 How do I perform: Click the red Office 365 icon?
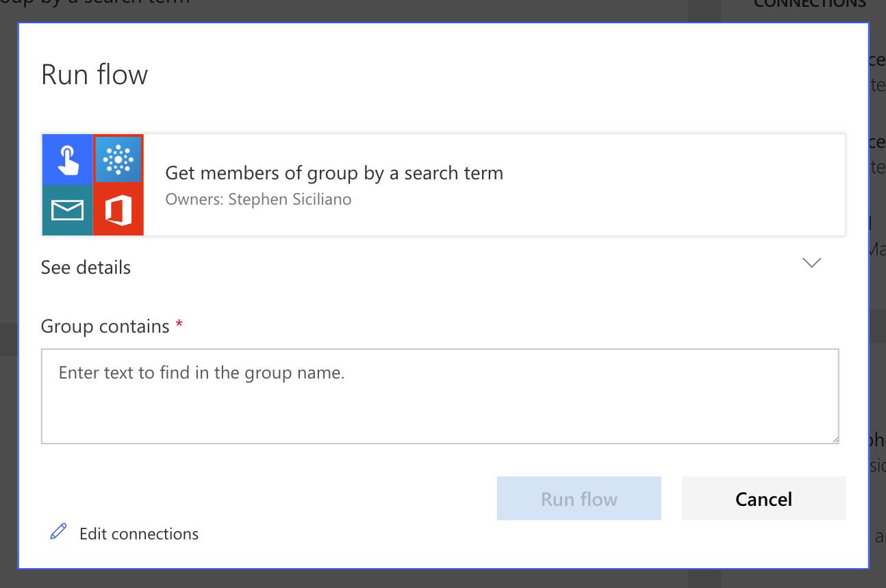pyautogui.click(x=118, y=210)
